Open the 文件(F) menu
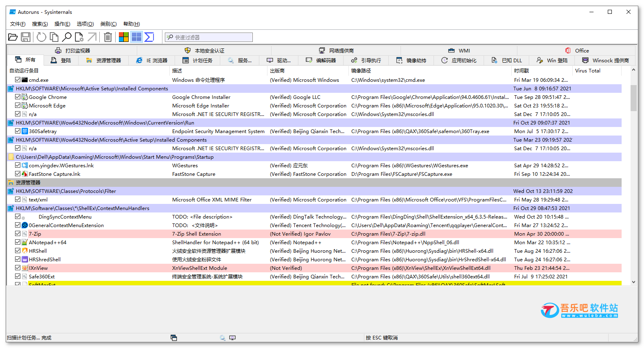644x348 pixels. tap(18, 24)
